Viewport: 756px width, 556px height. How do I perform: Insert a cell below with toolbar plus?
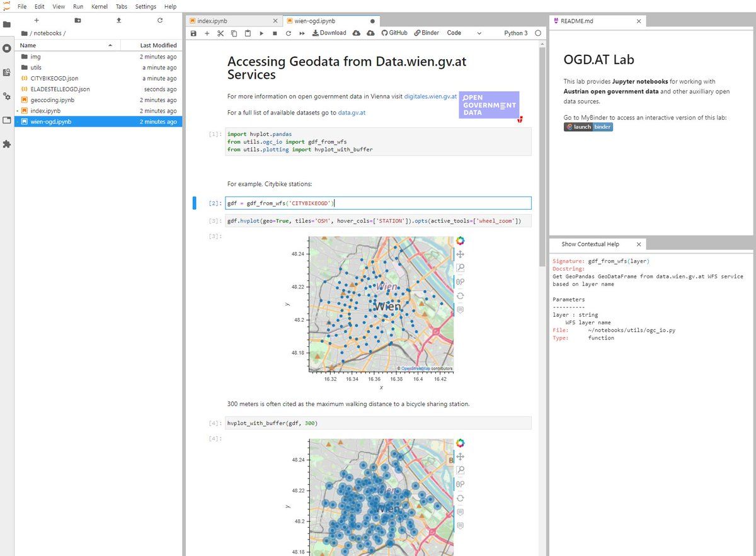pos(207,33)
